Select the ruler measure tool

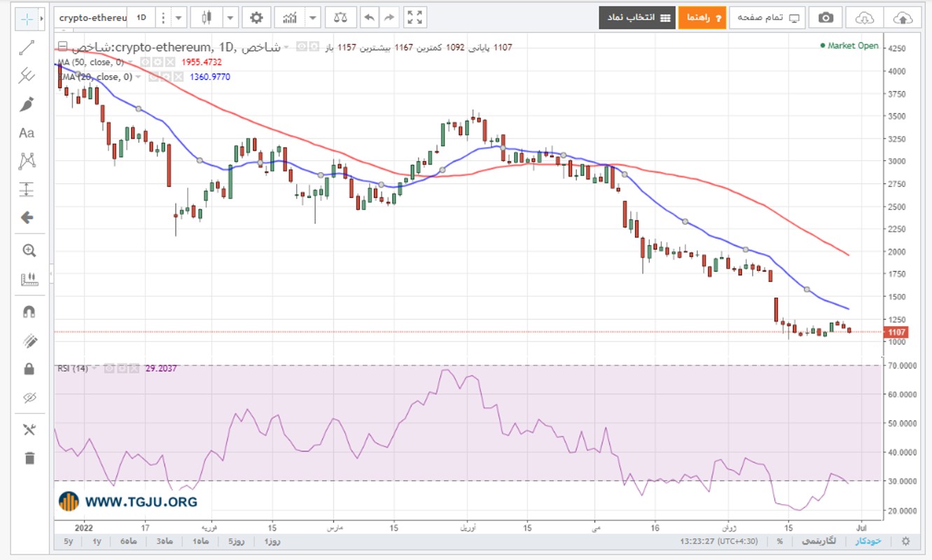click(x=29, y=280)
